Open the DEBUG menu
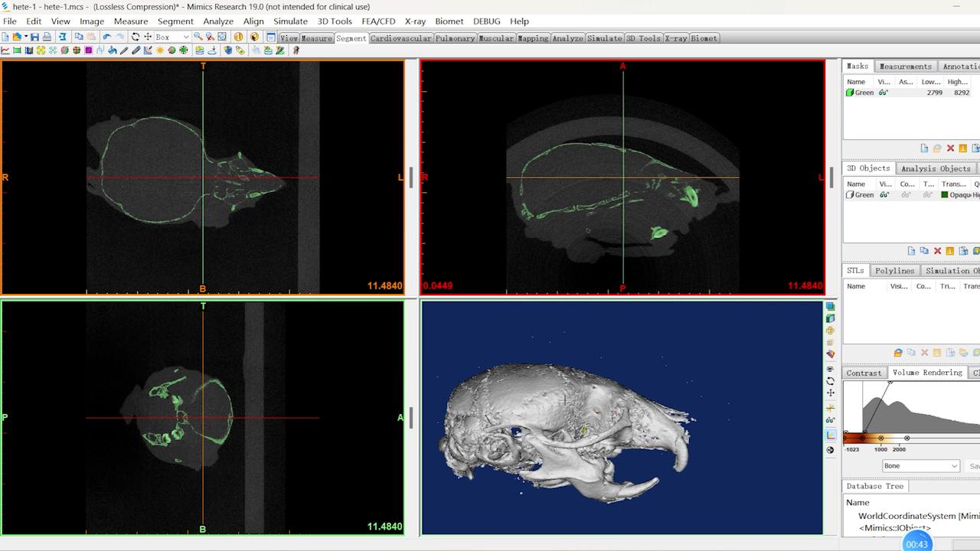 (486, 21)
